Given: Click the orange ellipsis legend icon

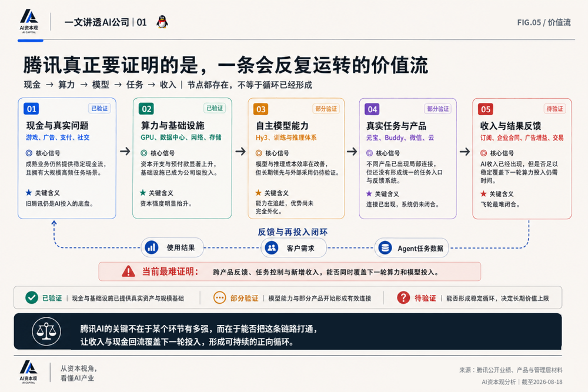Looking at the screenshot, I should pos(219,298).
